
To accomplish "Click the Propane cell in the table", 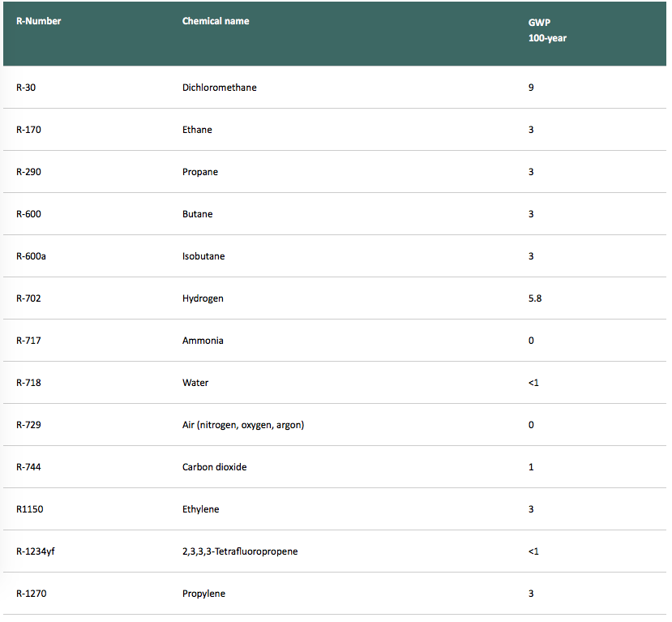I will coord(200,172).
